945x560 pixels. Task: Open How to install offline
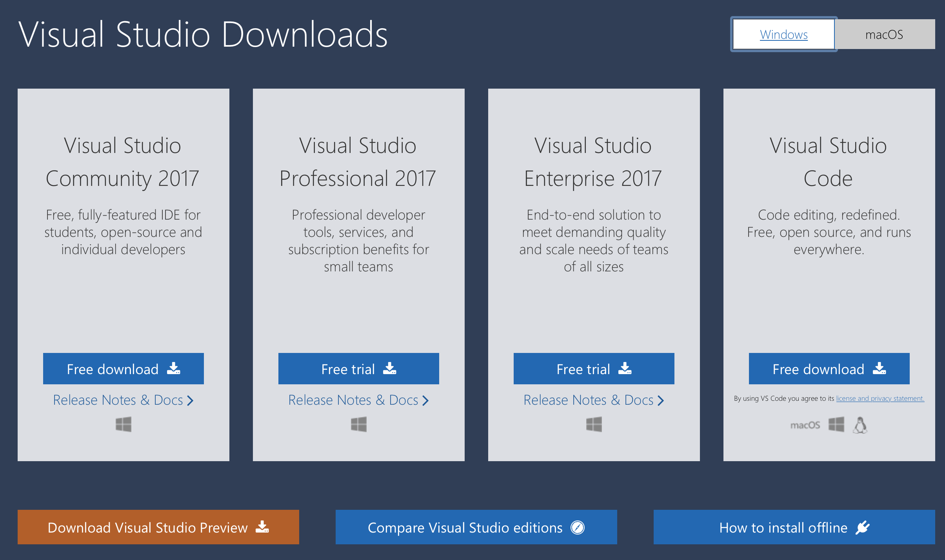click(794, 527)
